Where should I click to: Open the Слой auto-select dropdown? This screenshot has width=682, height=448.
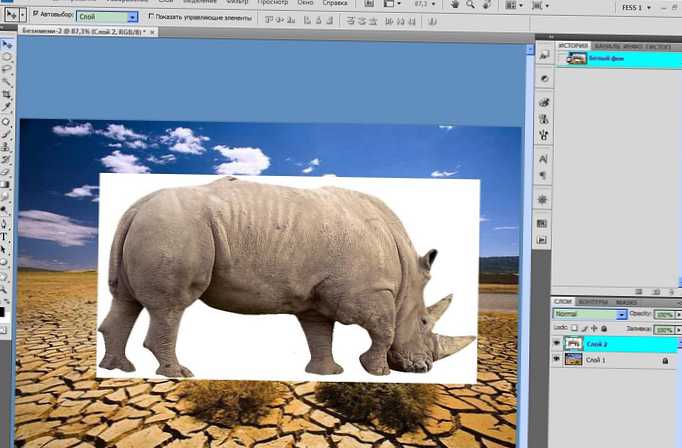pos(133,17)
